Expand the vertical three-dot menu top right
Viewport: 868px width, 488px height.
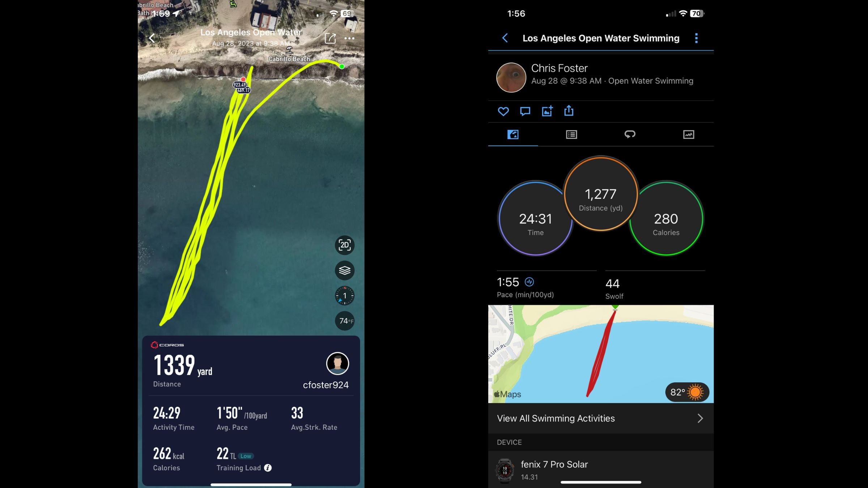696,38
